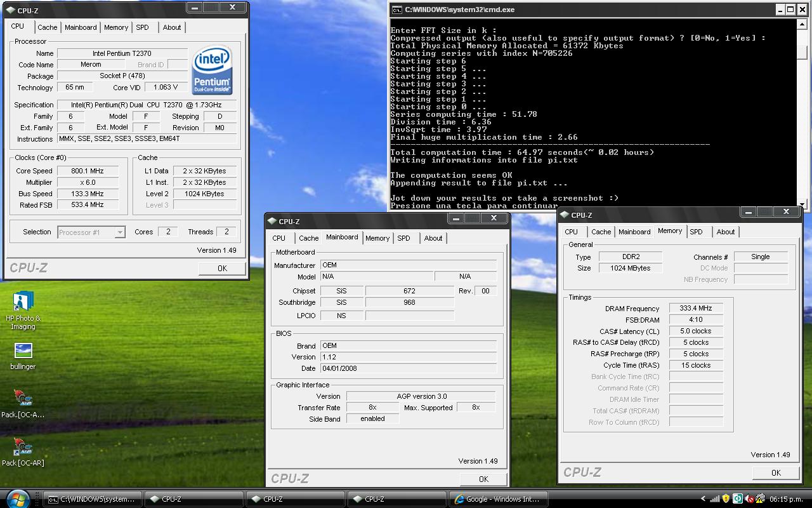
Task: Switch to cmd.exe taskbar button
Action: pos(92,499)
